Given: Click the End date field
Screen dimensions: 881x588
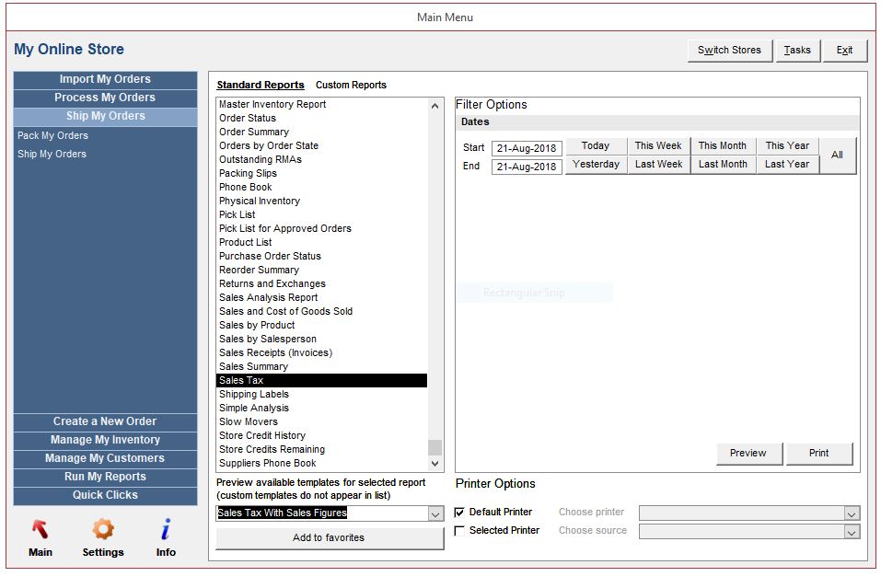Looking at the screenshot, I should point(527,167).
